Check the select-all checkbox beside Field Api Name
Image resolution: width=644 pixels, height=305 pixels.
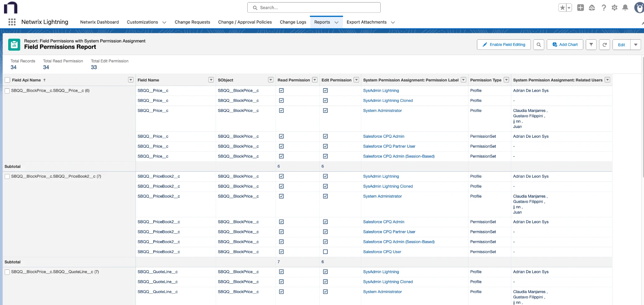coord(8,80)
